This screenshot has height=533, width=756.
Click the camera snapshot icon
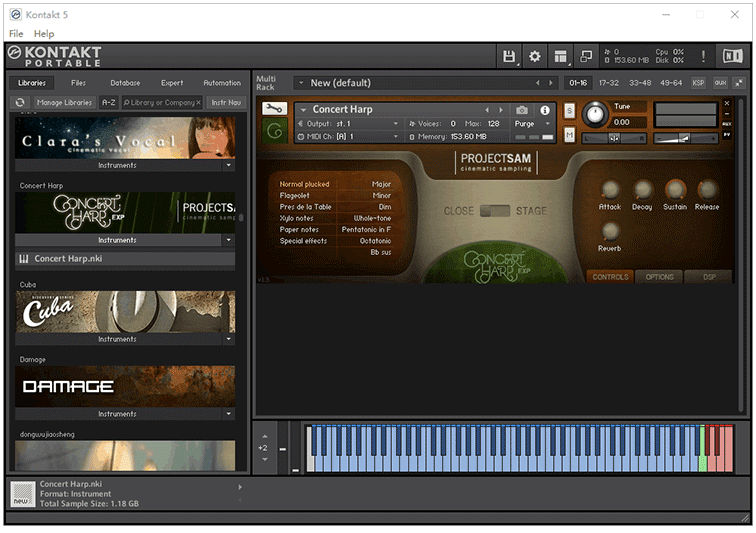522,110
